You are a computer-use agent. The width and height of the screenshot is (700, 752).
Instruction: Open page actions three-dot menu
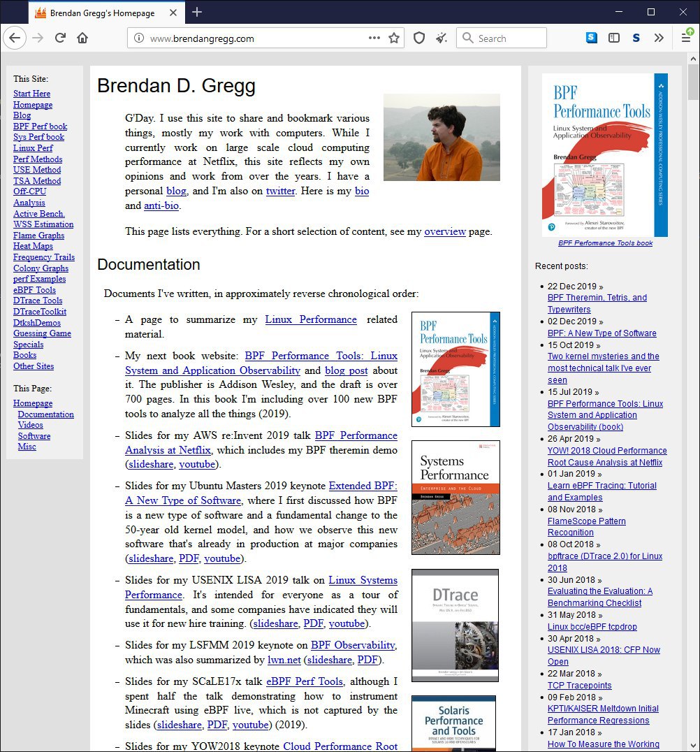(374, 38)
